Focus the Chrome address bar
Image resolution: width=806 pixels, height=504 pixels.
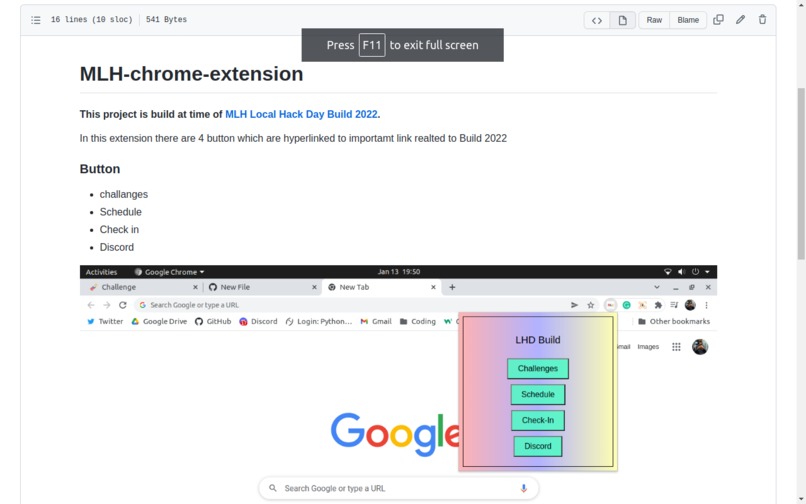point(350,305)
